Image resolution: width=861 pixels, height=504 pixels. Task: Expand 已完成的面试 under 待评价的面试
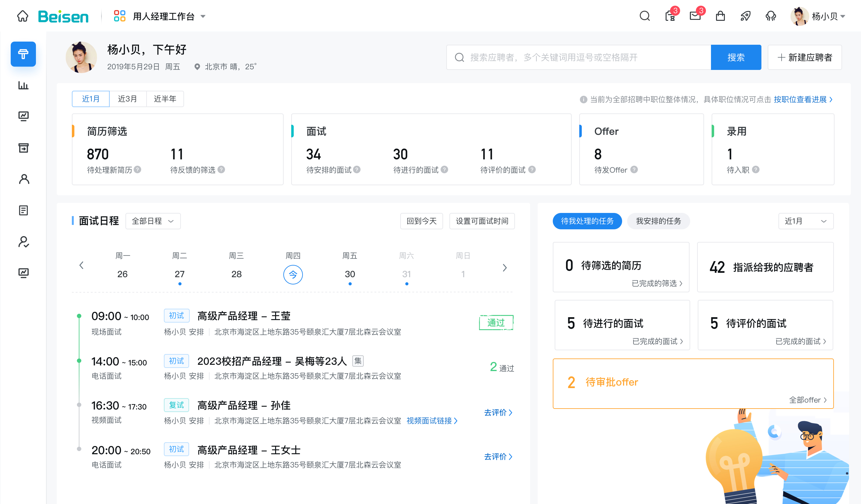click(x=801, y=341)
